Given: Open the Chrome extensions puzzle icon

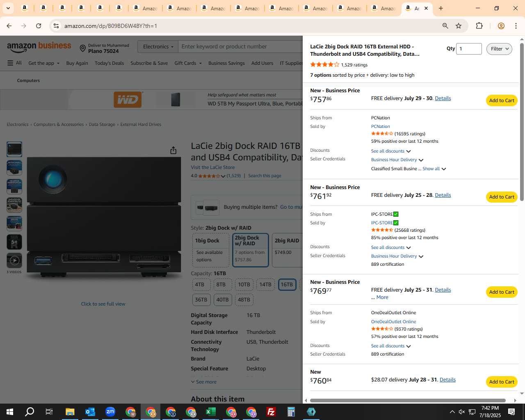Looking at the screenshot, I should (479, 26).
